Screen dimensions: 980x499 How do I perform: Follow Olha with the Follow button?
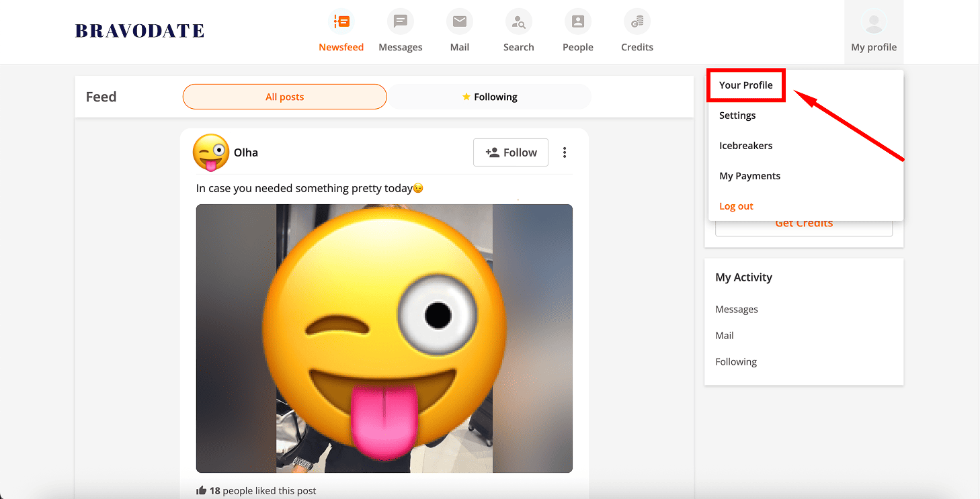(511, 152)
